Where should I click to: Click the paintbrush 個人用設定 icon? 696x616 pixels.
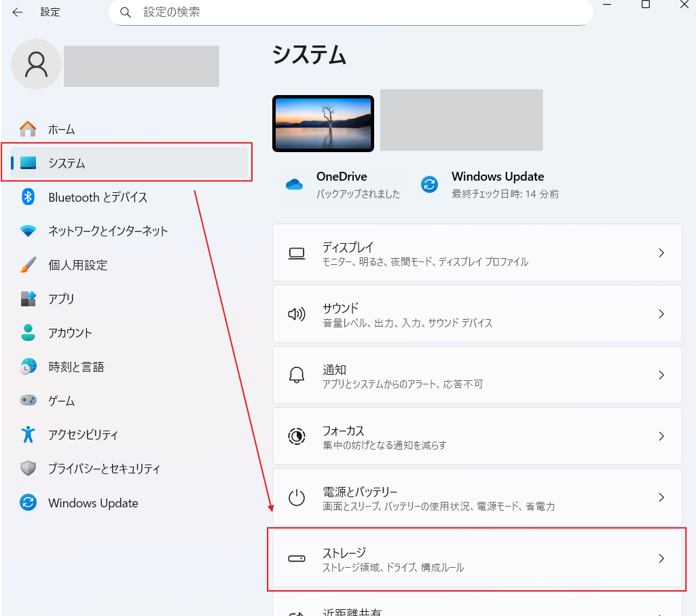tap(28, 265)
